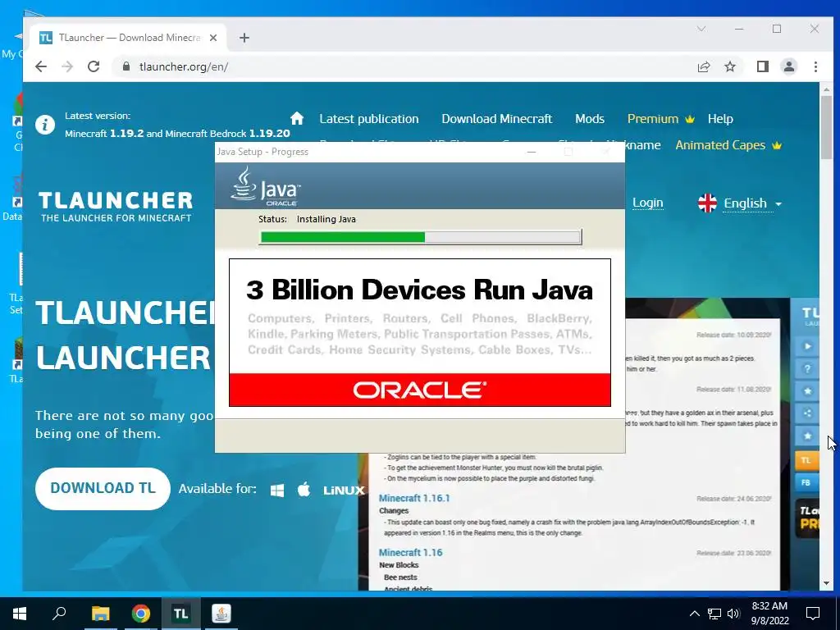Click the volume speaker tray icon
The height and width of the screenshot is (630, 840).
733,614
